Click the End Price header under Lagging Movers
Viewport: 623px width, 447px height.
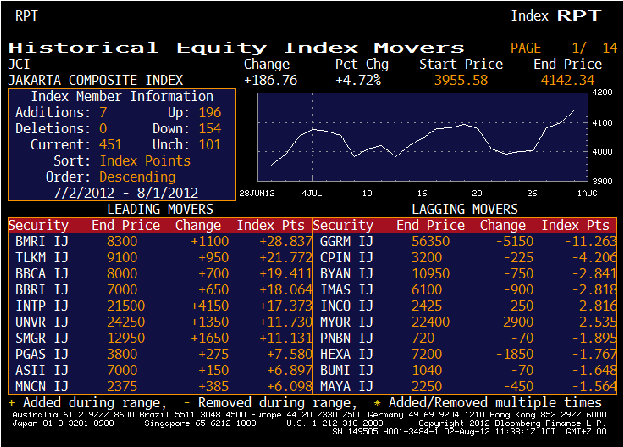[430, 225]
